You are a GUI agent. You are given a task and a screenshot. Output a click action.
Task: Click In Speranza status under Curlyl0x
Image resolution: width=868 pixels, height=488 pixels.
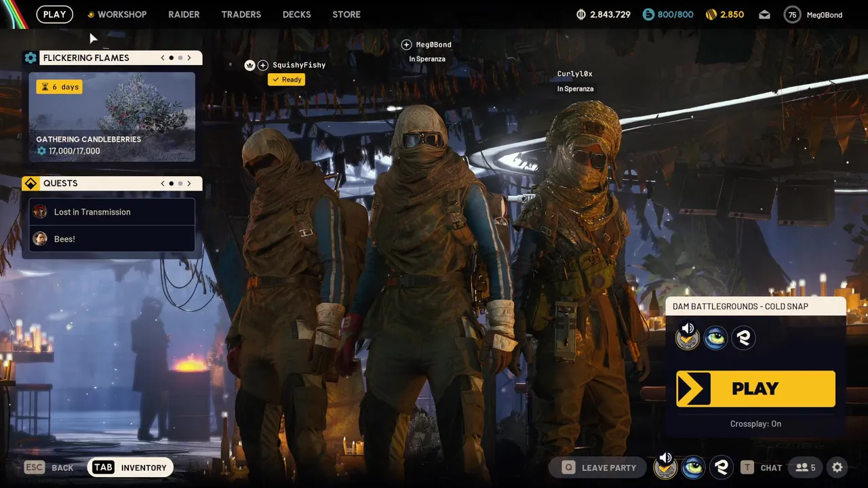point(575,89)
